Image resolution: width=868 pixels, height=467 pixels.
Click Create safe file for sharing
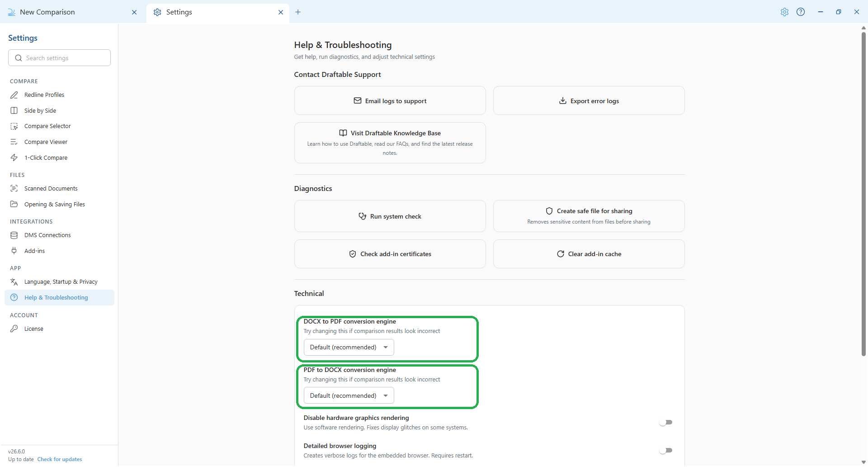(x=589, y=216)
